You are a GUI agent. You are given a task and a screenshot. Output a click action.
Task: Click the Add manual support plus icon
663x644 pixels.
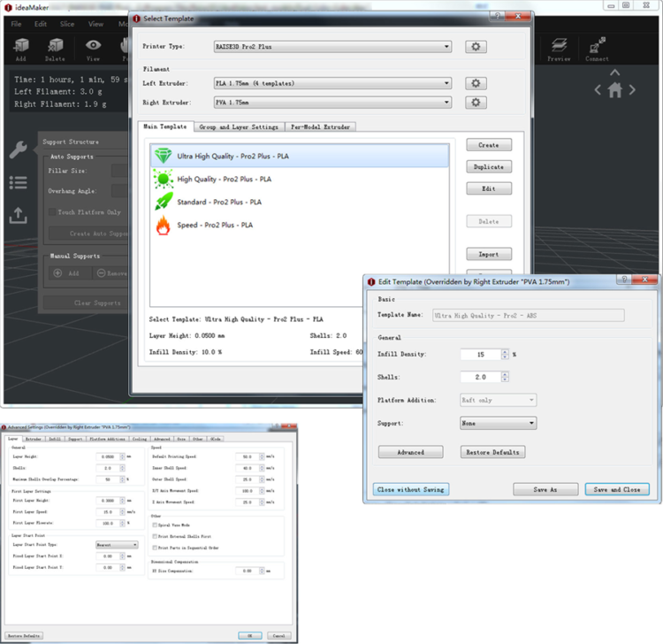58,273
